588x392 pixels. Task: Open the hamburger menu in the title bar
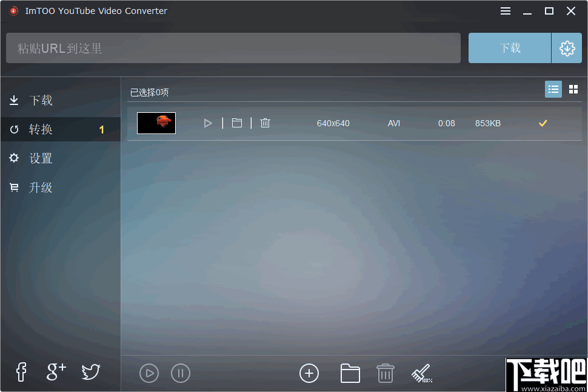pos(506,10)
